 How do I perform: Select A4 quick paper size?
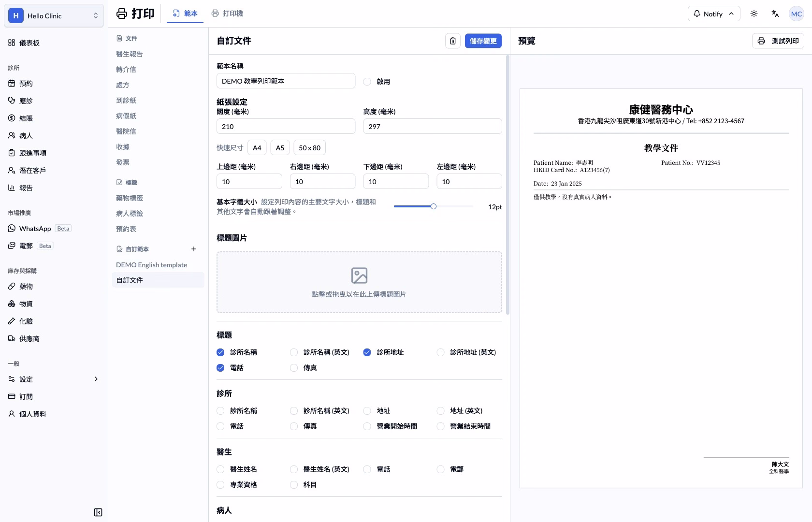257,148
